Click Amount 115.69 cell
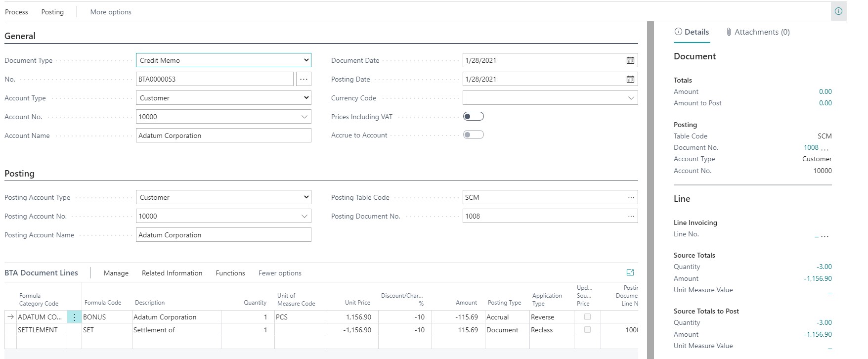Viewport: 868px width, 359px height. tap(458, 330)
